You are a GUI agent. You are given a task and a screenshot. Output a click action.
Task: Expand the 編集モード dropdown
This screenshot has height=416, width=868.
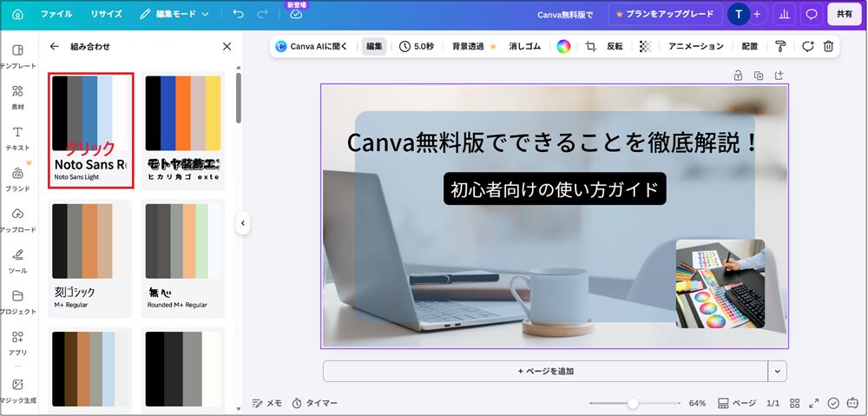[174, 15]
